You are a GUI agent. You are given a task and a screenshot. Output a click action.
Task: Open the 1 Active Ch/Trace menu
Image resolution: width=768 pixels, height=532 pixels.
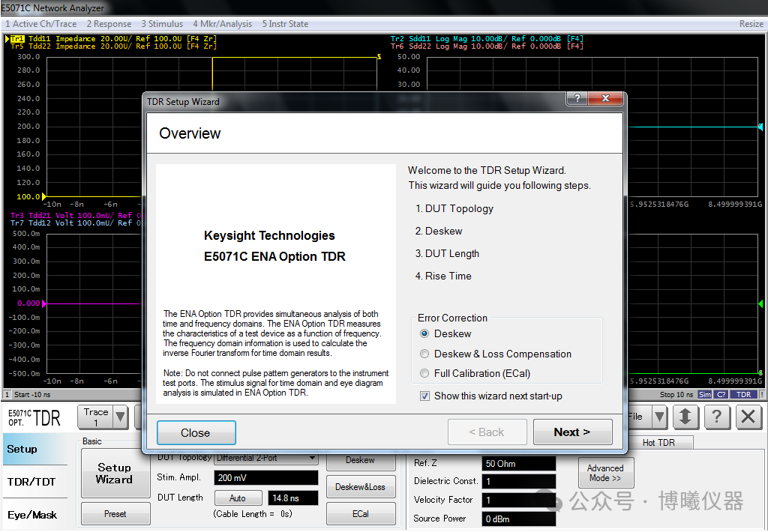[41, 24]
